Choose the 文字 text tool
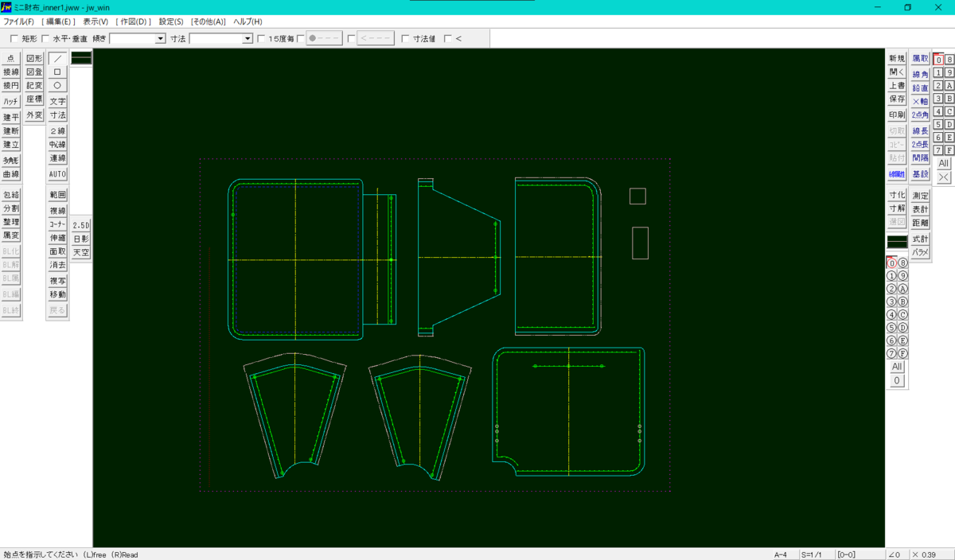 (x=57, y=102)
